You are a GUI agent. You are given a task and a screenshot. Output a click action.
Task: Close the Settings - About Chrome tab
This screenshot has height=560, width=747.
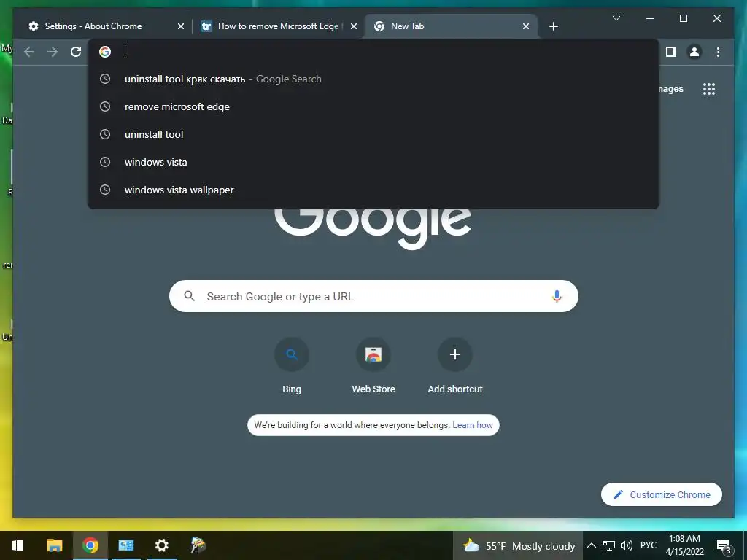181,26
